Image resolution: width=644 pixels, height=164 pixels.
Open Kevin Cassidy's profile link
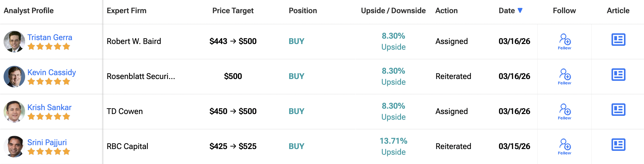pos(51,72)
